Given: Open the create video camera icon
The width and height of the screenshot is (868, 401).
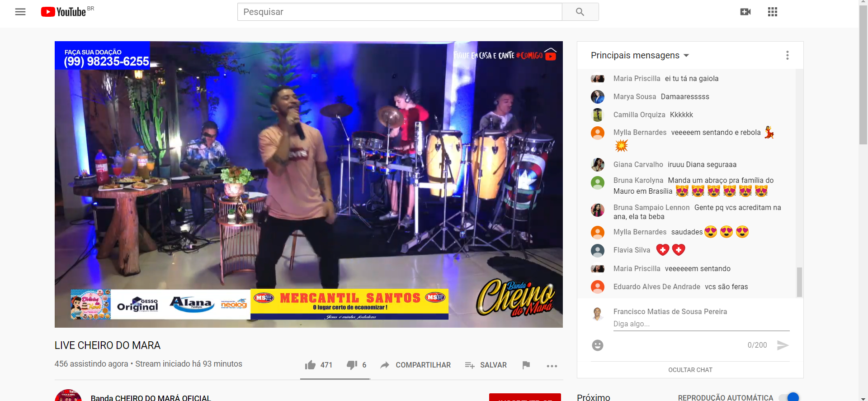Looking at the screenshot, I should (x=745, y=12).
